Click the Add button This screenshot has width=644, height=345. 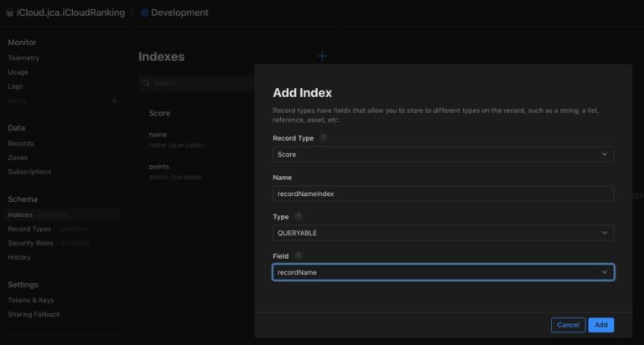click(x=601, y=325)
